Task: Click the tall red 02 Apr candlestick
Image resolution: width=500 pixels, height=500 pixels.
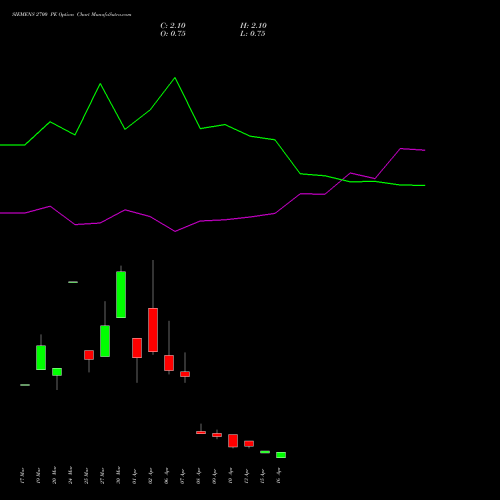Action: click(x=153, y=330)
